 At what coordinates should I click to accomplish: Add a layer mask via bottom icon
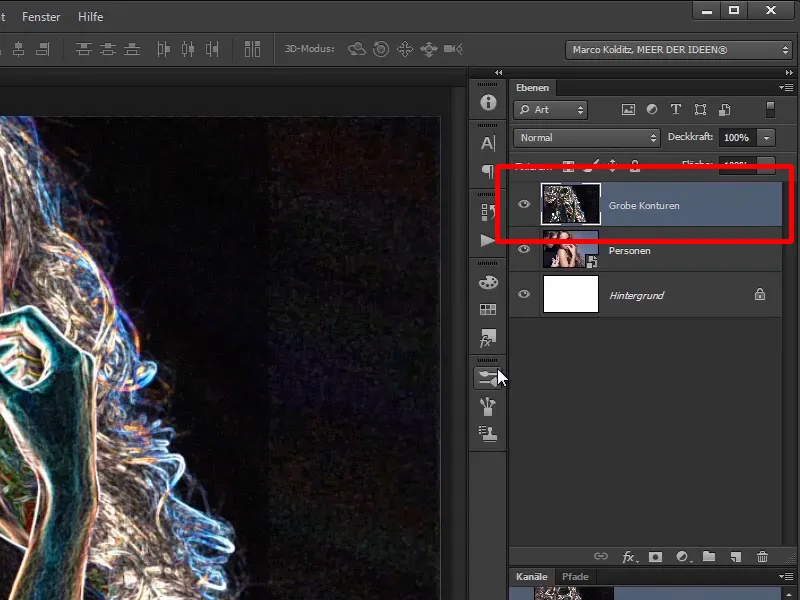[655, 557]
